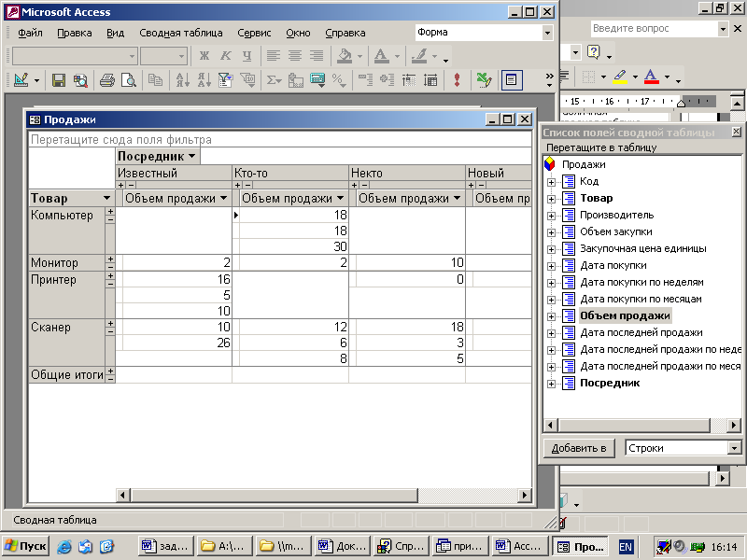Click the Hide Details icon
Image resolution: width=747 pixels, height=560 pixels.
[409, 80]
